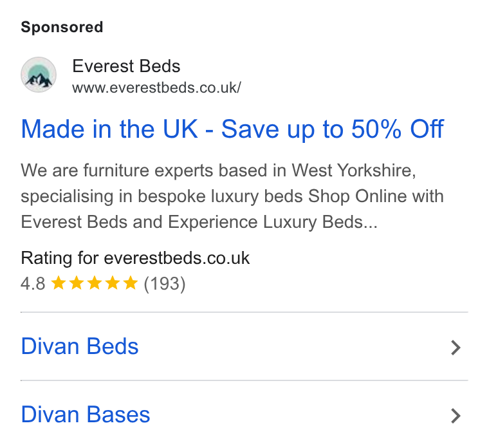Click the Sponsored label
489x448 pixels.
click(x=62, y=27)
